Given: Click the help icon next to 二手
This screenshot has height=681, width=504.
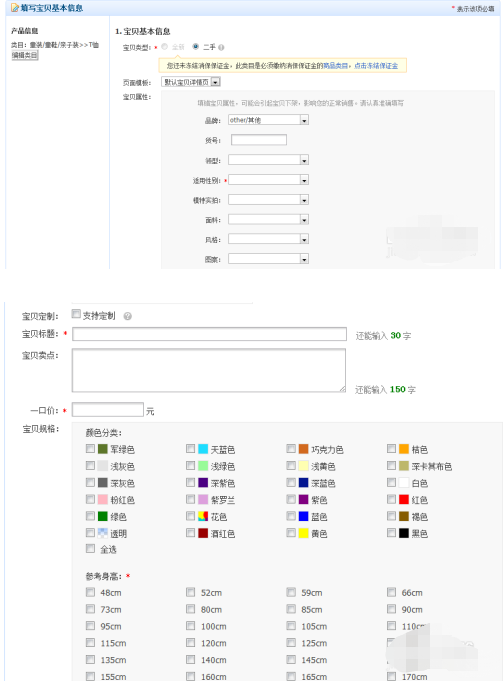Looking at the screenshot, I should coord(221,47).
